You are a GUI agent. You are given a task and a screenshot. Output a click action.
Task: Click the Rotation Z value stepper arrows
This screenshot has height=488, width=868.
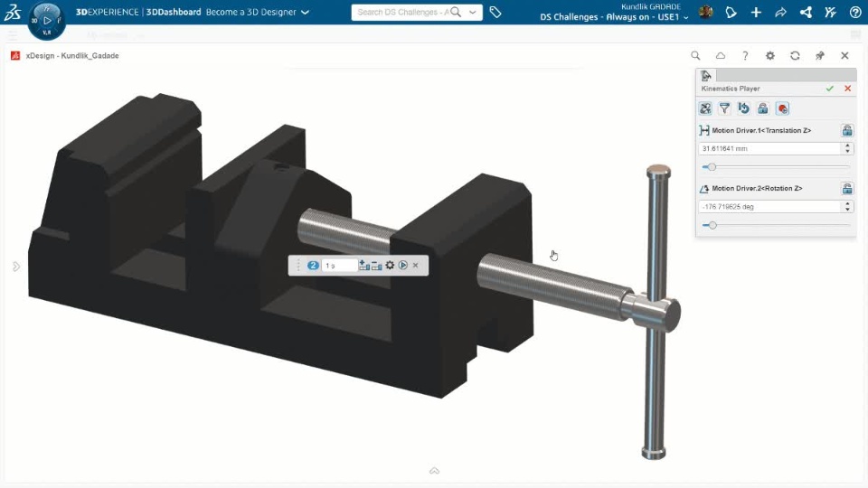[x=847, y=206]
